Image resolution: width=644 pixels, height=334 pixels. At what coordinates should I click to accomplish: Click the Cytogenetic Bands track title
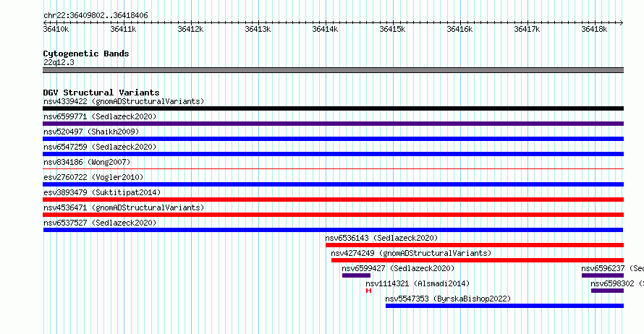[86, 53]
